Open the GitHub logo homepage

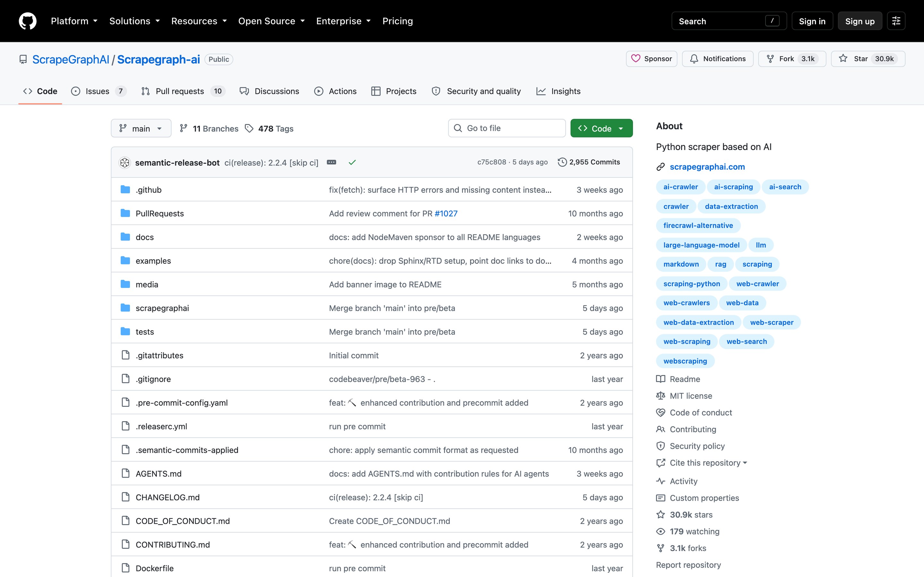click(x=28, y=21)
